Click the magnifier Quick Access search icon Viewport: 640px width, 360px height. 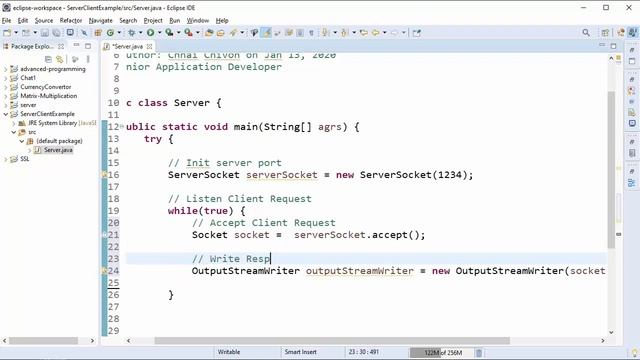click(x=586, y=33)
